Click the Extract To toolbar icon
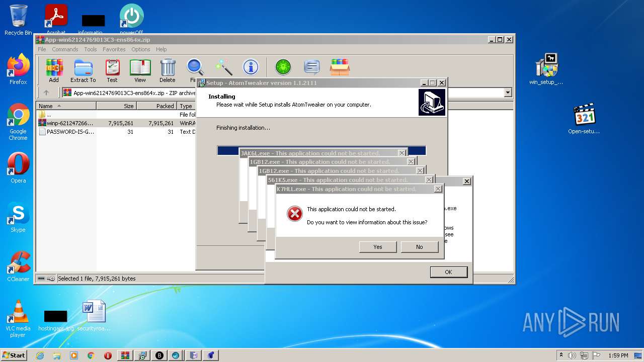Viewport: 644px width, 362px height. (83, 70)
